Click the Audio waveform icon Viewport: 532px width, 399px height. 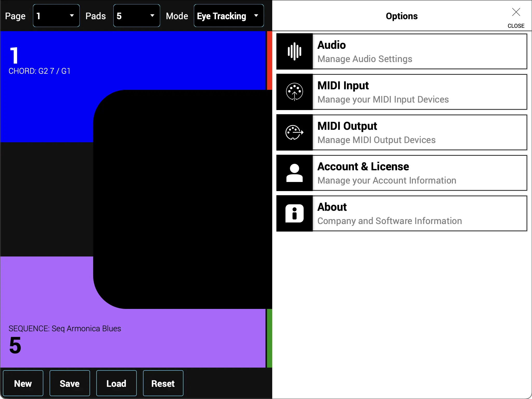click(x=294, y=51)
